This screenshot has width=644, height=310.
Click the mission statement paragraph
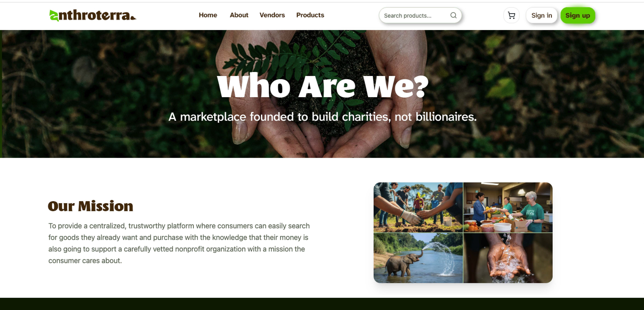point(179,243)
